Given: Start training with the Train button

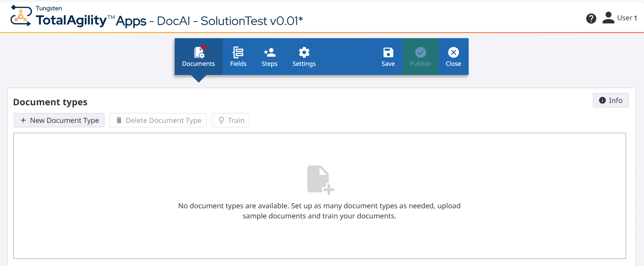Looking at the screenshot, I should pyautogui.click(x=231, y=120).
